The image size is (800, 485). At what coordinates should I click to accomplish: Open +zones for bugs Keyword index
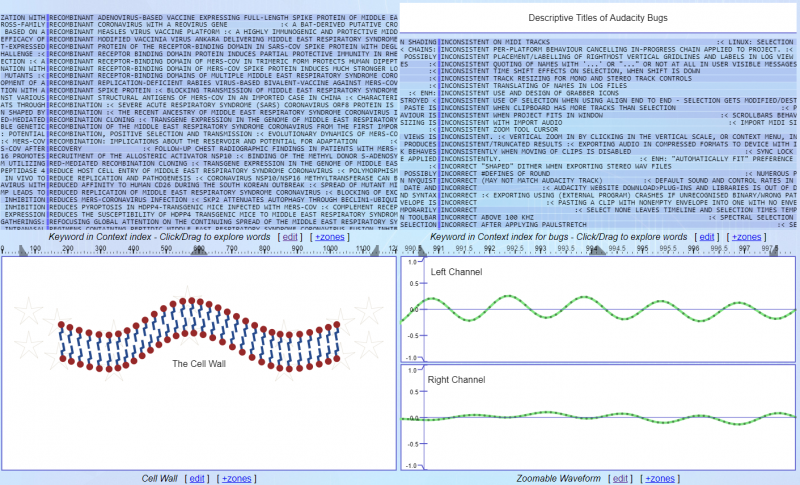click(745, 236)
